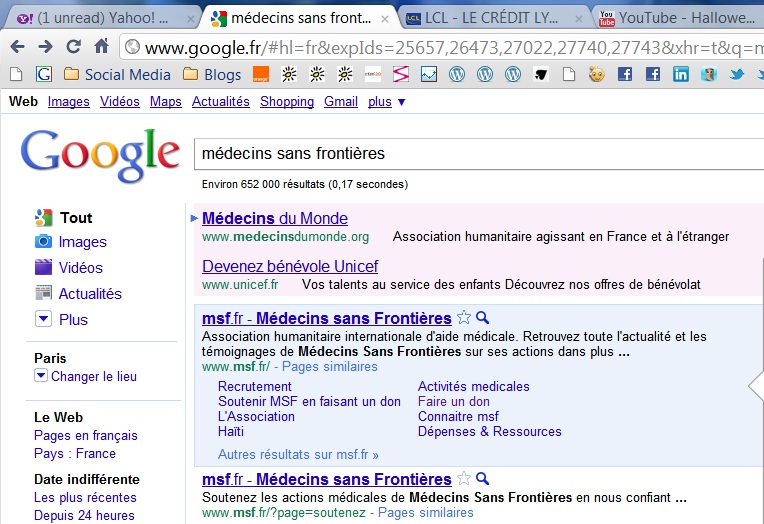The height and width of the screenshot is (524, 764).
Task: Reload the page with the refresh icon
Action: (74, 47)
